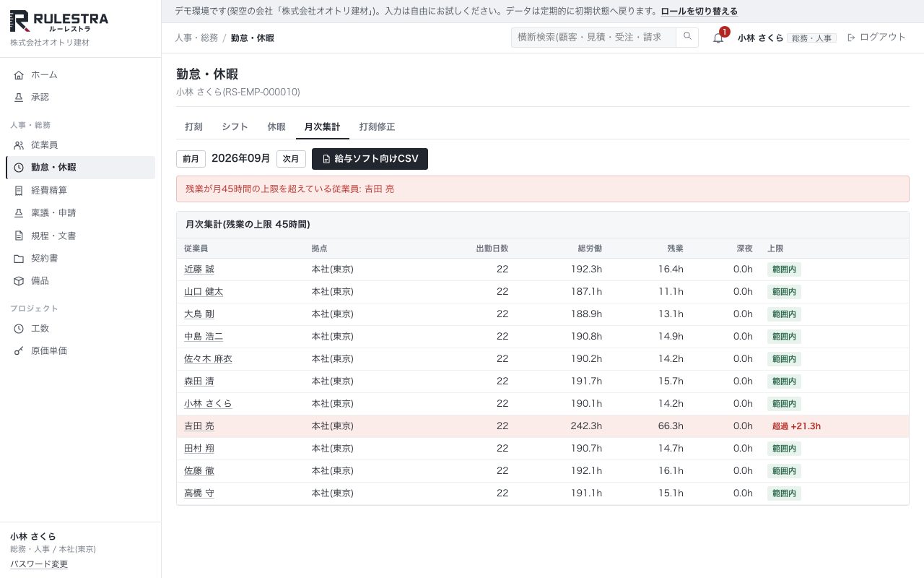Switch to the シフト tab
This screenshot has width=924, height=578.
(x=235, y=126)
